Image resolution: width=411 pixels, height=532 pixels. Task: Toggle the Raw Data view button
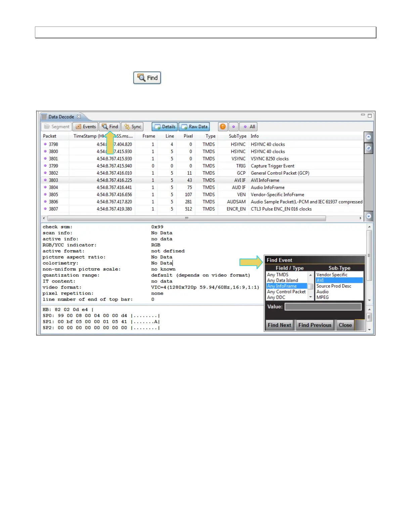[x=194, y=127]
